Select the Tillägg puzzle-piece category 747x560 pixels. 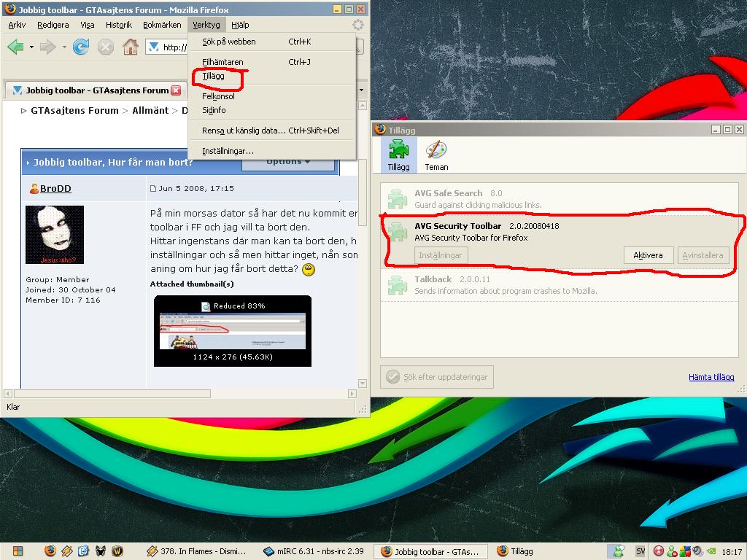pyautogui.click(x=399, y=155)
